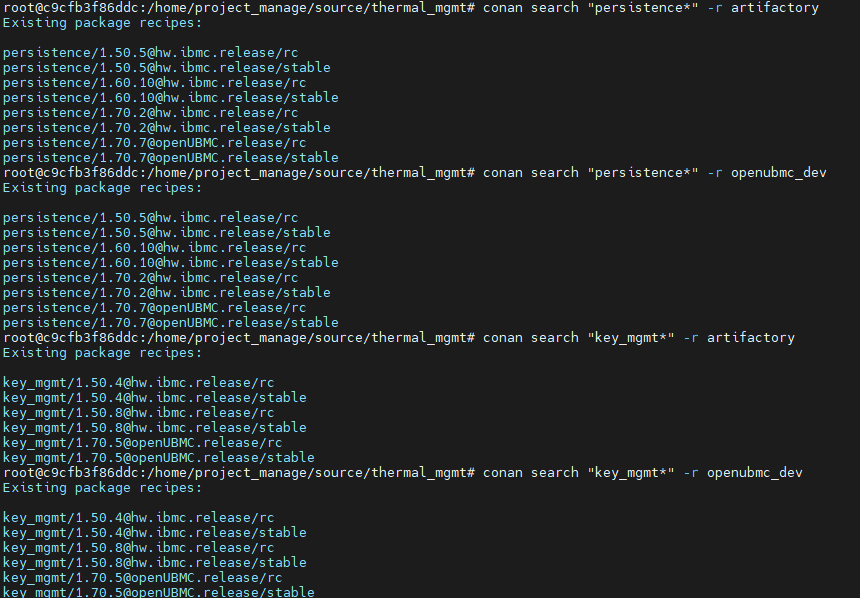
Task: Select persistence/1.70.7 openUBMC rc in openubmc_dev results
Action: (154, 308)
